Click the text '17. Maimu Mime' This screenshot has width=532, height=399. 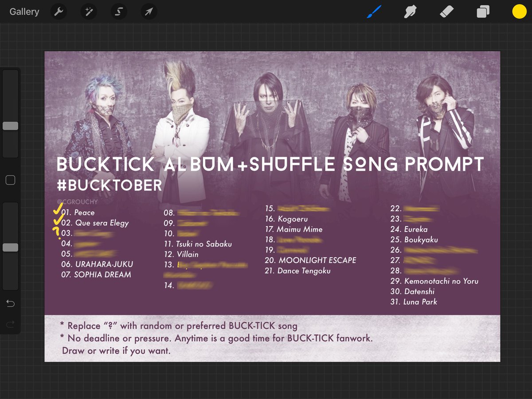293,229
